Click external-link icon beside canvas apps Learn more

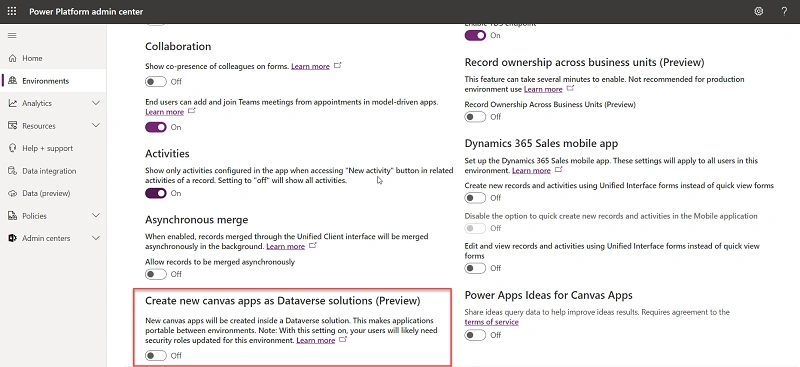point(343,339)
